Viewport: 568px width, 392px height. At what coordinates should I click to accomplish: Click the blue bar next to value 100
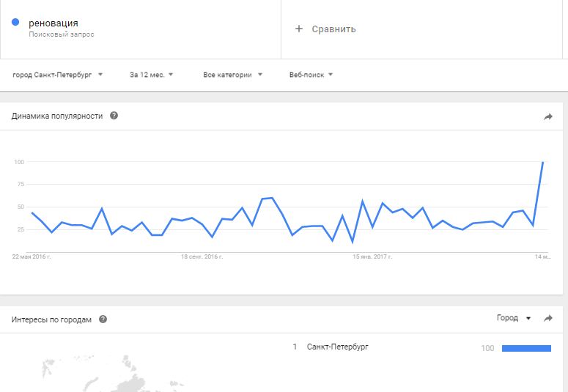pos(525,348)
